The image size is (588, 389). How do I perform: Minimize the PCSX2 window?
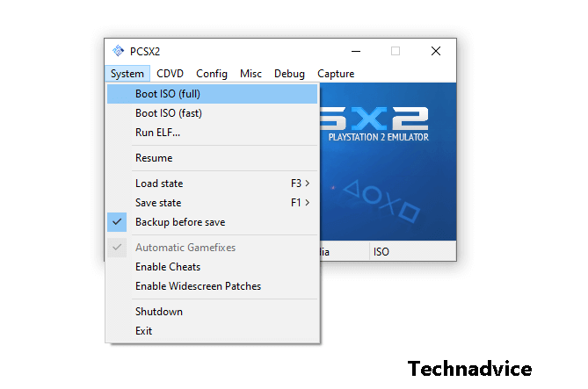[356, 51]
